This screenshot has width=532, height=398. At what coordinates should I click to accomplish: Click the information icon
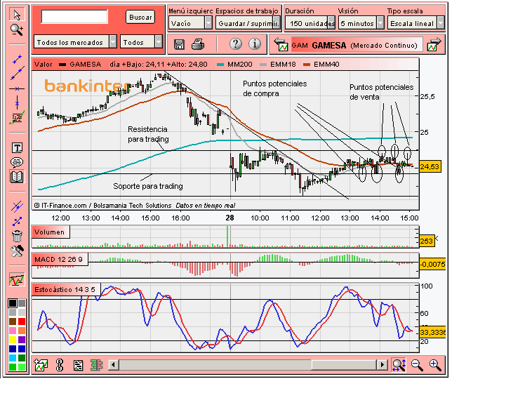coord(255,44)
